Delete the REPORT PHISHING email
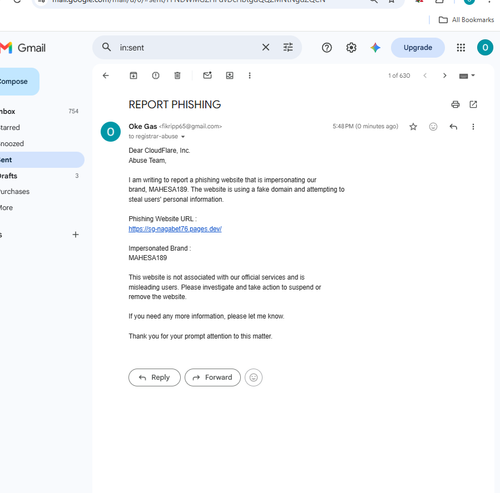The image size is (500, 493). [x=177, y=76]
